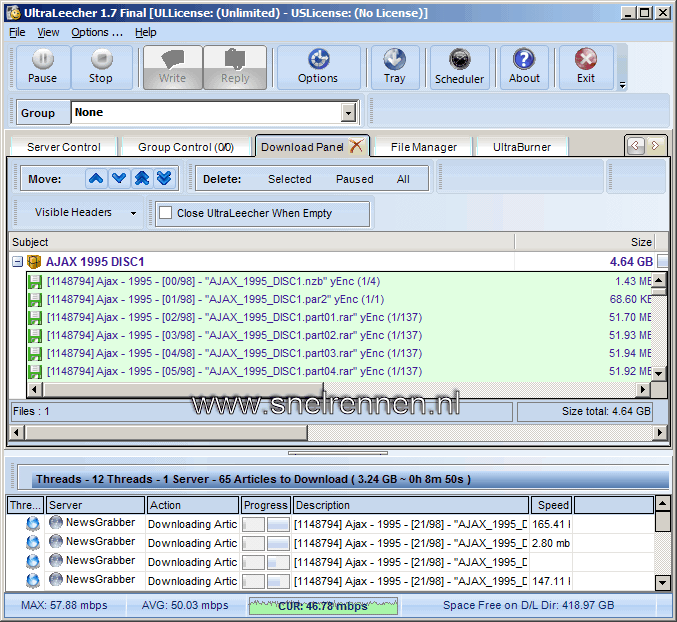
Task: Click the Size column header
Action: (x=585, y=242)
